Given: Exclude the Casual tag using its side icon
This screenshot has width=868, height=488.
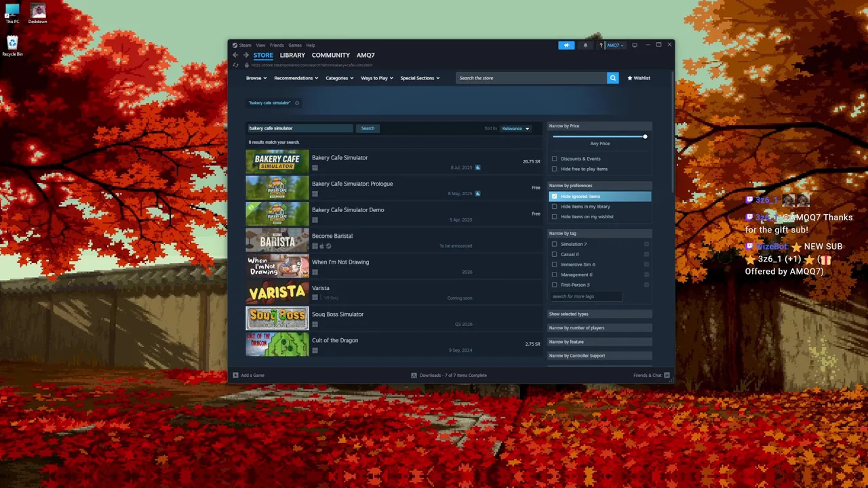Looking at the screenshot, I should click(646, 254).
